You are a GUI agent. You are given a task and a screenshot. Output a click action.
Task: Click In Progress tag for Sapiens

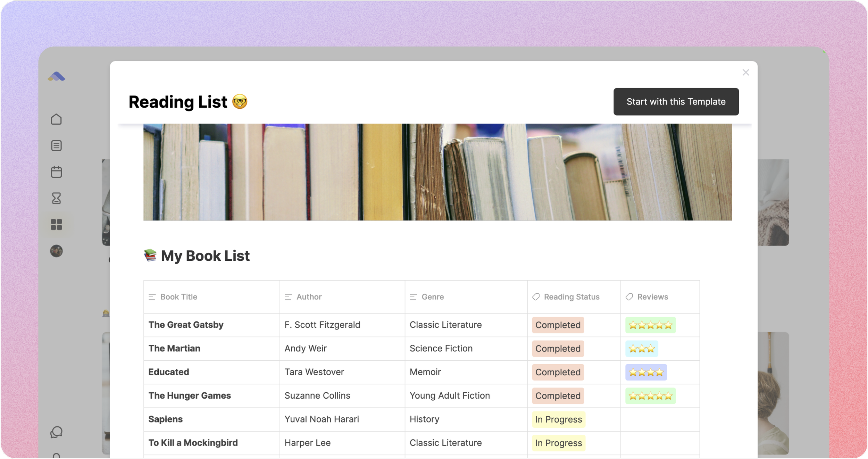[x=558, y=419]
